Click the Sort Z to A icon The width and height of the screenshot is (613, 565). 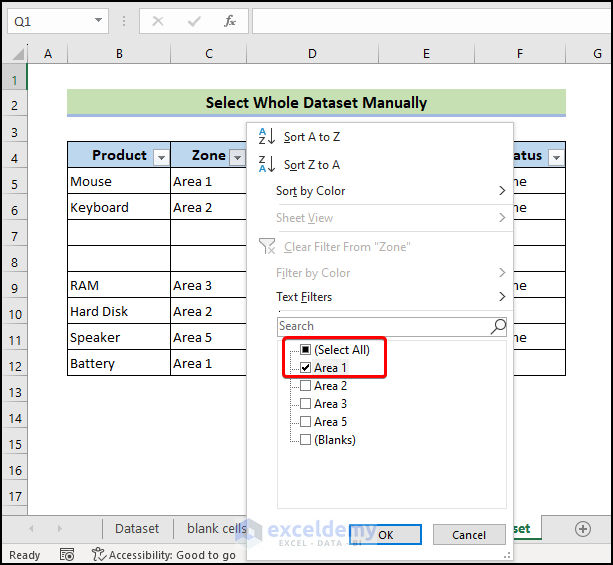267,164
